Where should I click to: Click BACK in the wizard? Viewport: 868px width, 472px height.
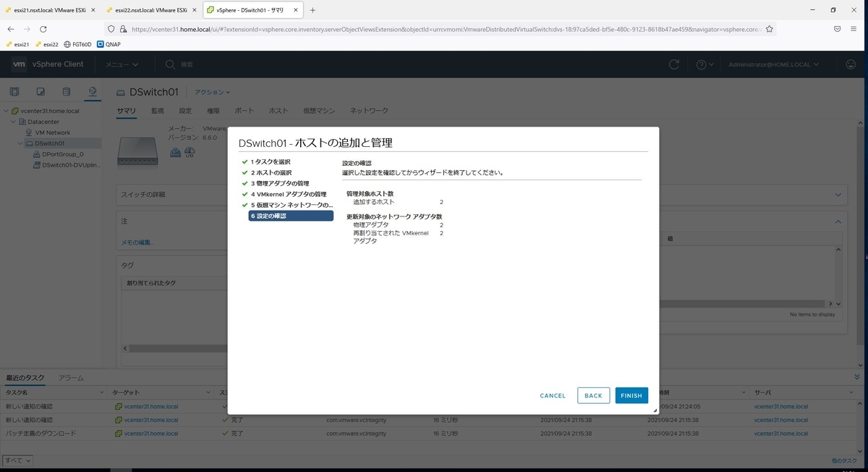click(x=593, y=395)
